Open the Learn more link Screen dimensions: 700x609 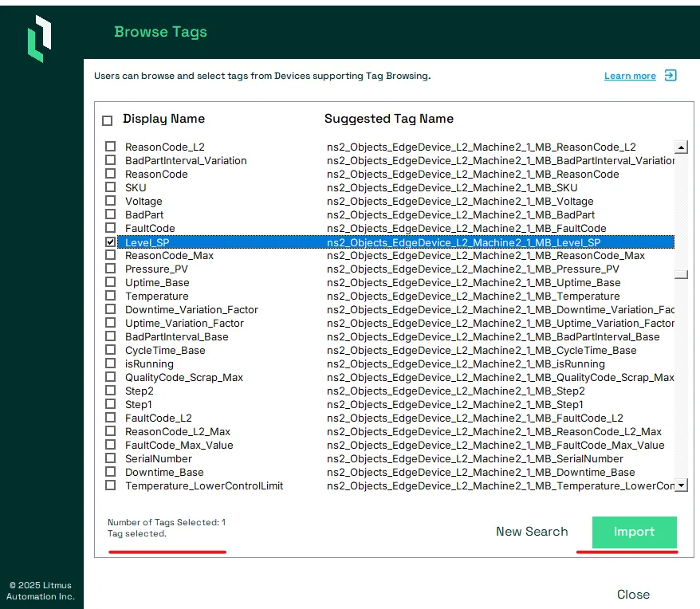click(630, 76)
